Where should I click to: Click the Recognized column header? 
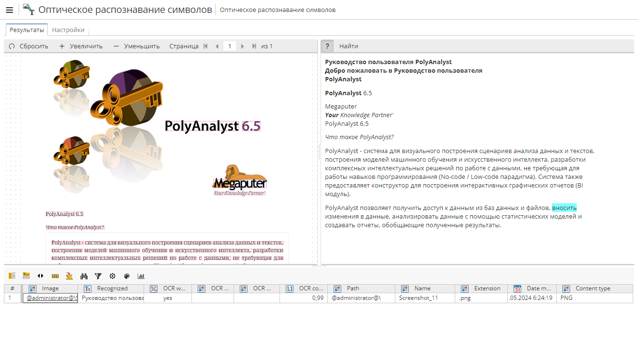click(x=111, y=288)
